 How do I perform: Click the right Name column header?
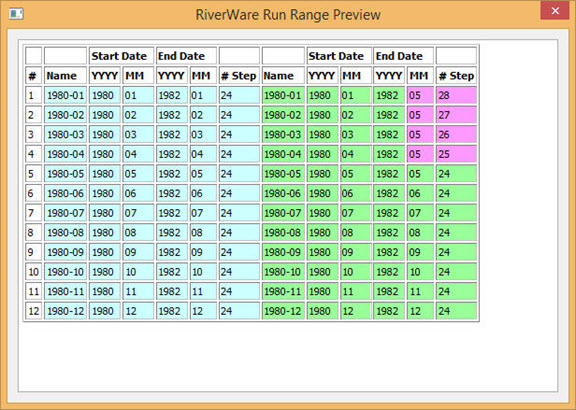tap(283, 76)
